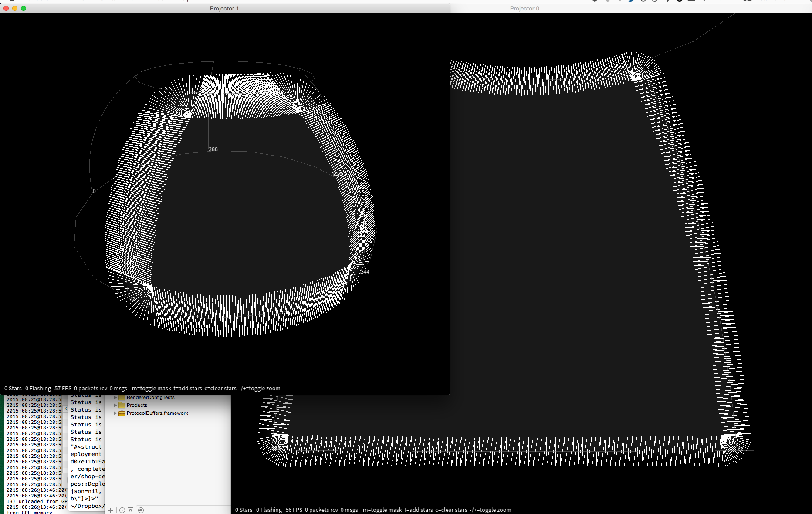Screen dimensions: 812x514
Task: Click the plus add button in navigator footer
Action: click(x=111, y=510)
